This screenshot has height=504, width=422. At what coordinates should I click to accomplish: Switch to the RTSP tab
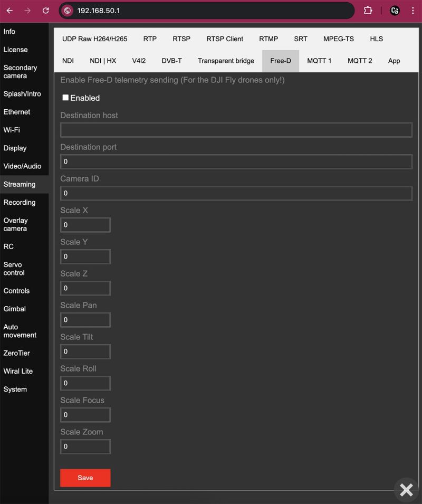pyautogui.click(x=181, y=39)
